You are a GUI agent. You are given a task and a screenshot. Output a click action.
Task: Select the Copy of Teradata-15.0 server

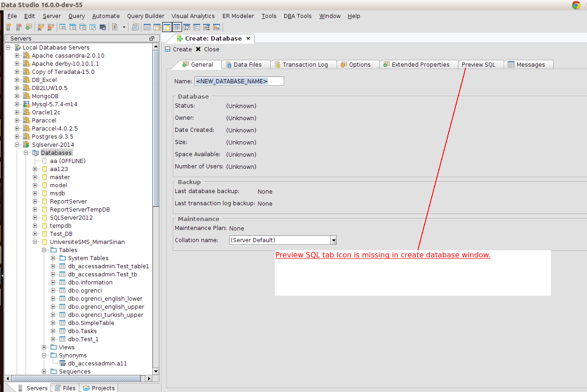pyautogui.click(x=63, y=72)
